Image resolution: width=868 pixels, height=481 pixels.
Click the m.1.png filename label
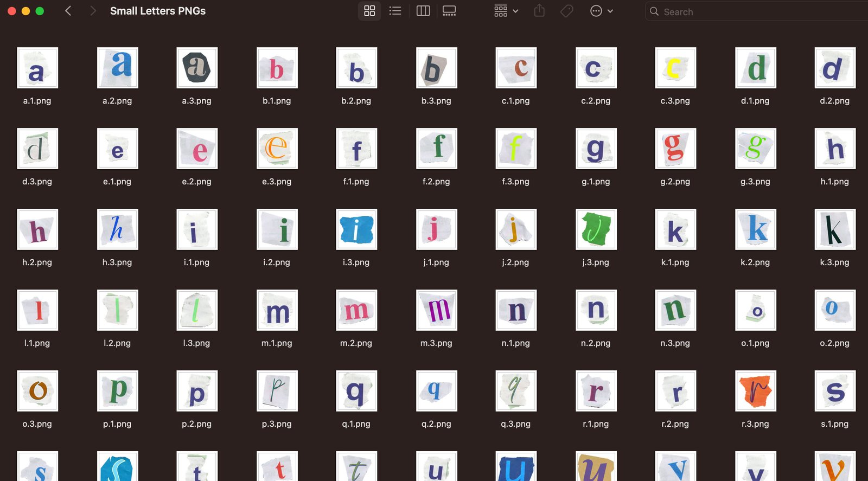coord(277,343)
